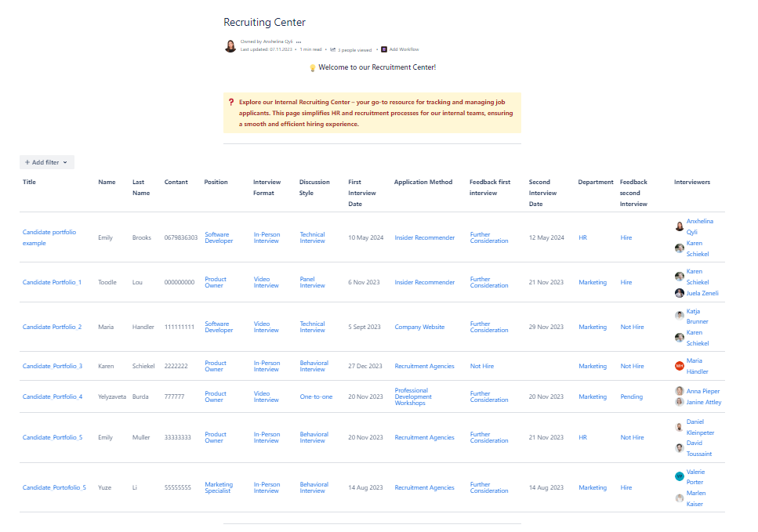The width and height of the screenshot is (758, 532).
Task: Open the Candidate Portfolio_1 page link
Action: click(52, 282)
